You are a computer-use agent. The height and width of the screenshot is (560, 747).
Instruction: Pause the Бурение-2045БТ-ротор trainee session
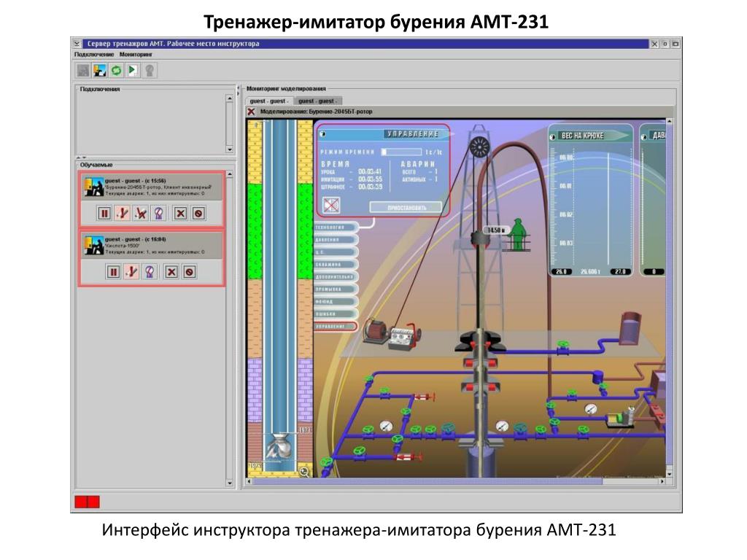(104, 213)
